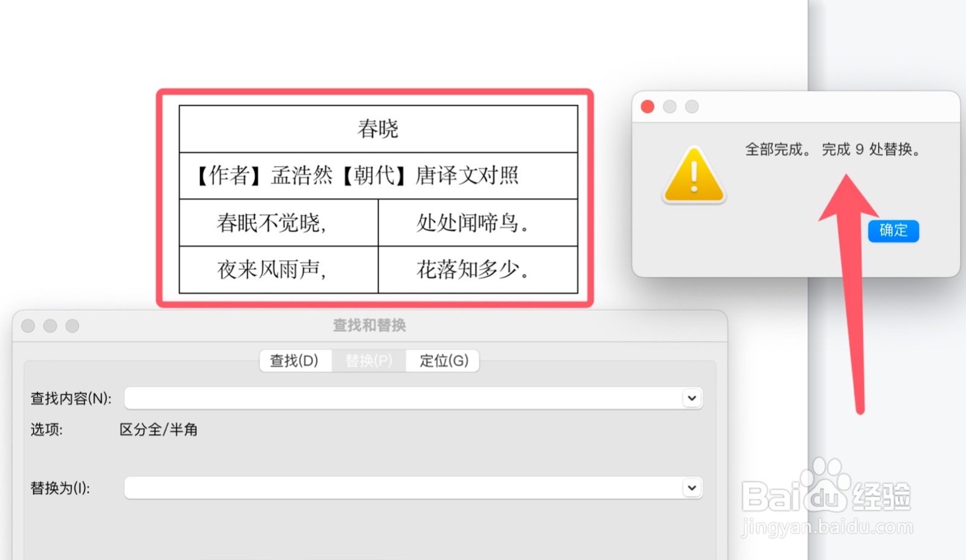Click the author row 孟浩然 cell

379,176
